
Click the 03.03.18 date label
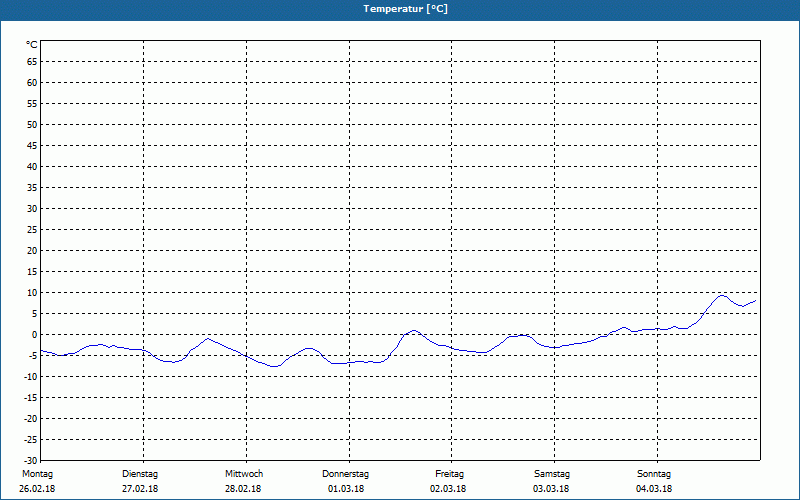(x=551, y=489)
